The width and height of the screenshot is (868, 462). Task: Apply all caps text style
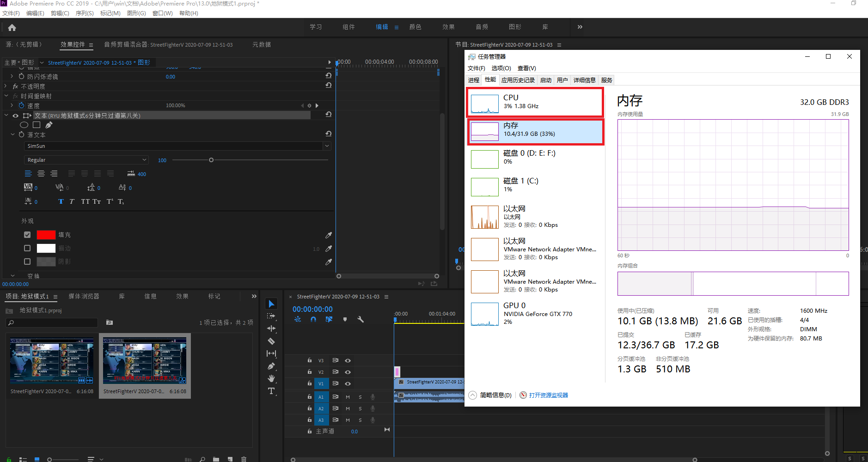pos(85,201)
